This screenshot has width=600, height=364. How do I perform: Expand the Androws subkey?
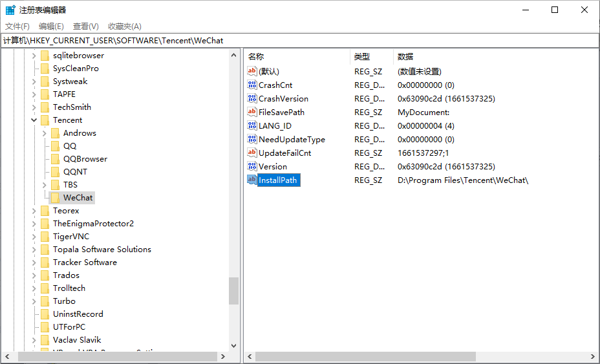(45, 133)
